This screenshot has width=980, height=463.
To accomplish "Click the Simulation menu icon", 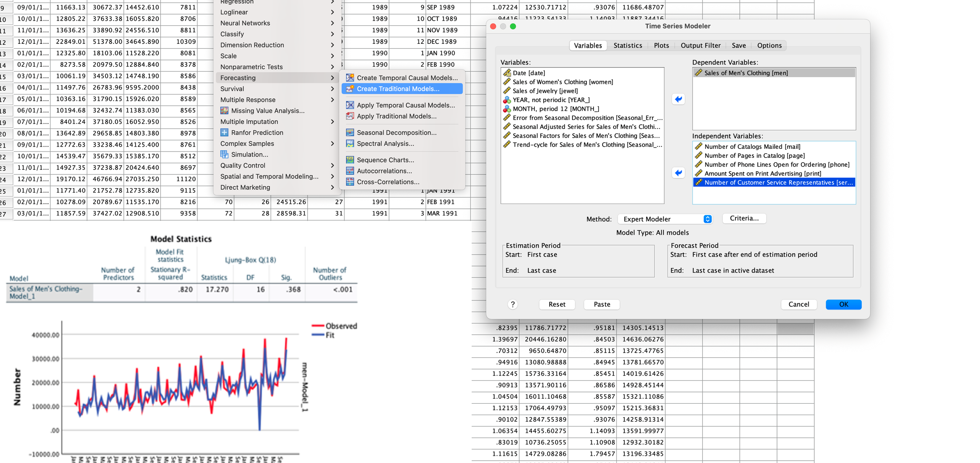I will coord(224,155).
